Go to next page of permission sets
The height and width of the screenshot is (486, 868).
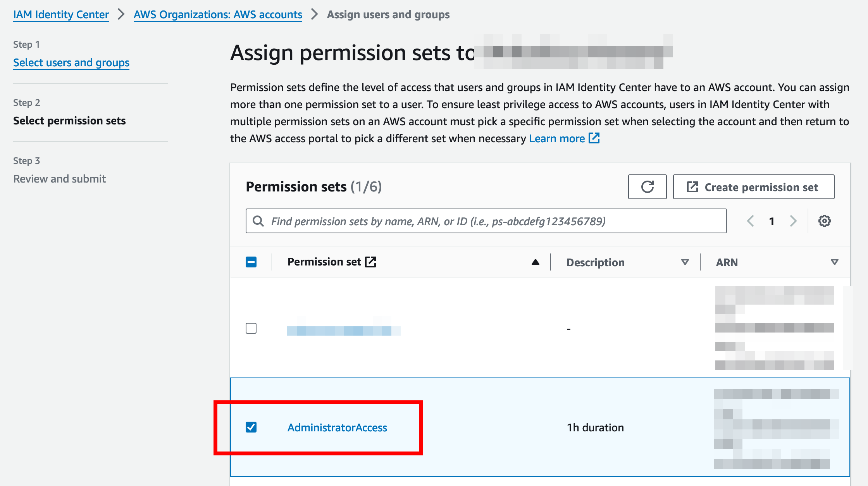(x=793, y=221)
